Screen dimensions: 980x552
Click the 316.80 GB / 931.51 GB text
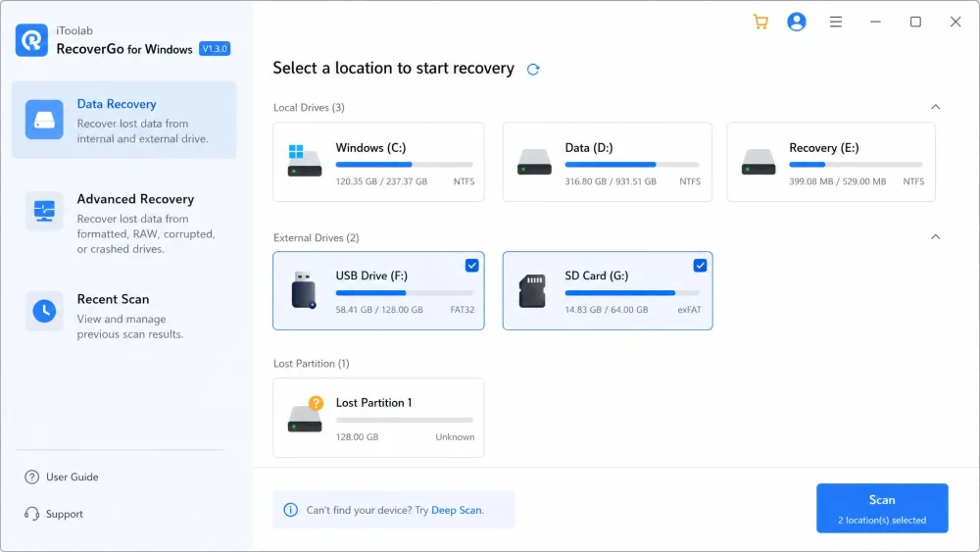tap(611, 181)
